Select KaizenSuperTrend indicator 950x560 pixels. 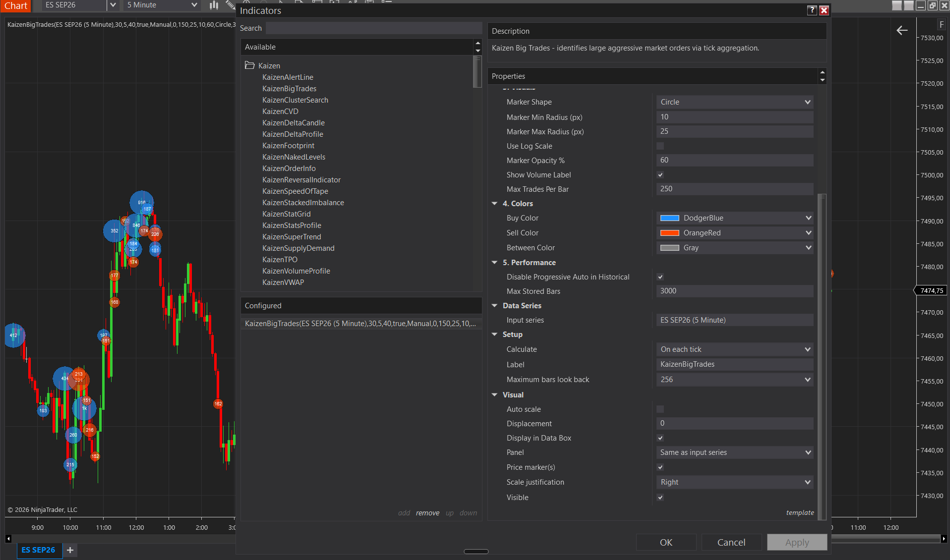[x=292, y=237]
